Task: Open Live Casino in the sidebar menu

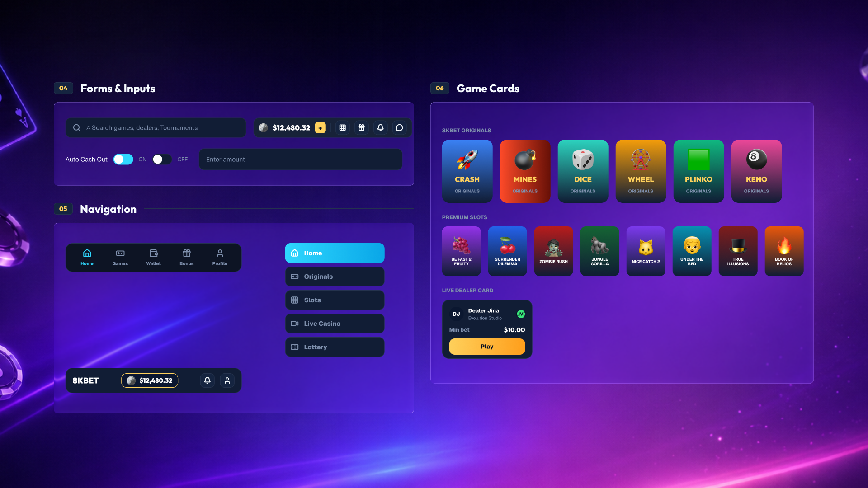Action: (335, 324)
